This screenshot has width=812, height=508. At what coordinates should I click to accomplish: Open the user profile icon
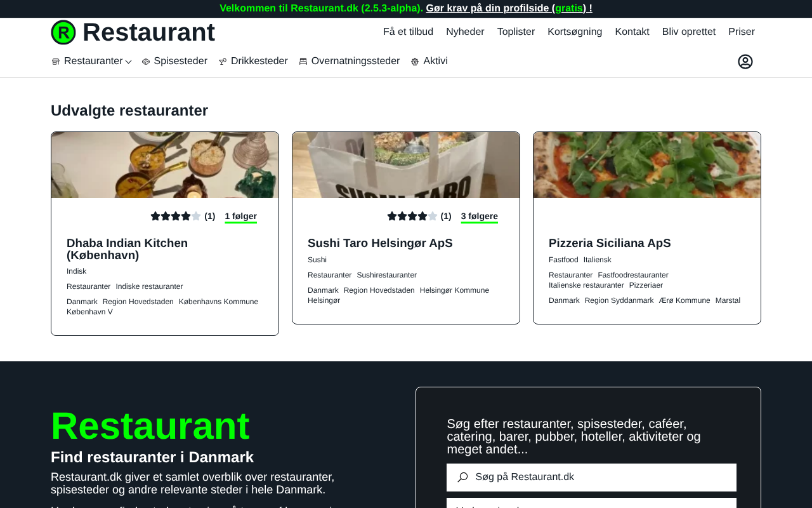click(745, 62)
